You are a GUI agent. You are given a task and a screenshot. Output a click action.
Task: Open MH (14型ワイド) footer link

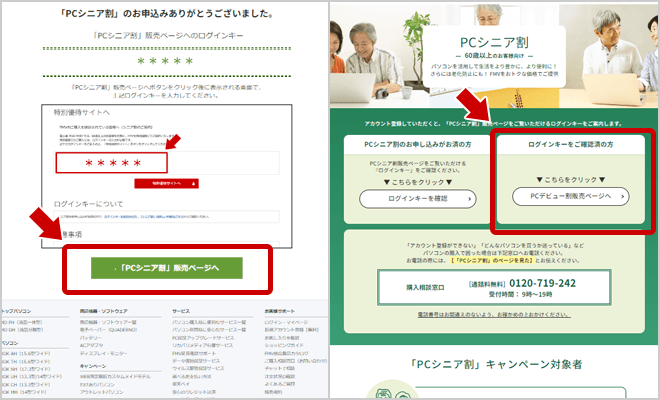[x=24, y=392]
